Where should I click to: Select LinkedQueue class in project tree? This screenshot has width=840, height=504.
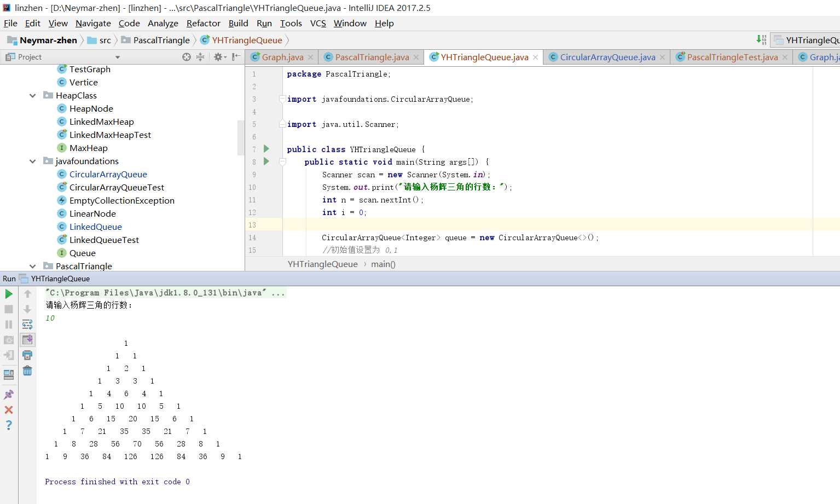click(x=95, y=227)
